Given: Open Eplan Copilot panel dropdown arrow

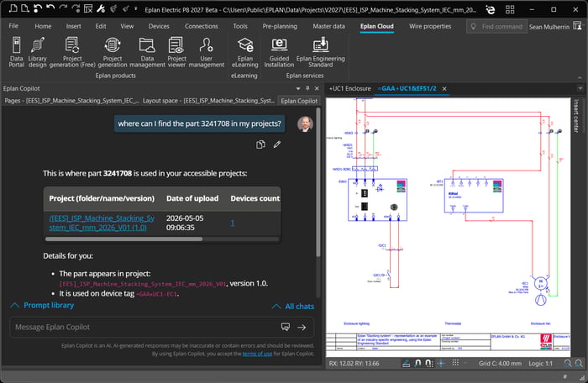Looking at the screenshot, I should click(x=298, y=88).
